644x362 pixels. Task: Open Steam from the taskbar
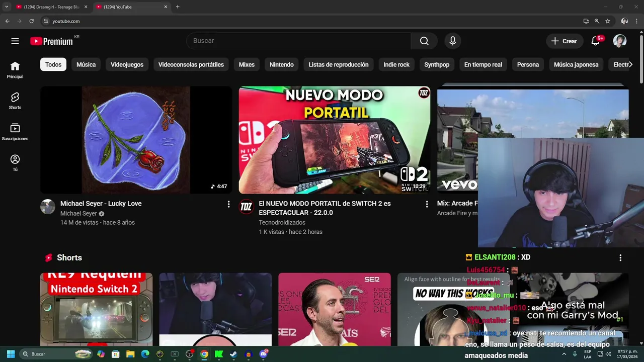click(x=233, y=354)
